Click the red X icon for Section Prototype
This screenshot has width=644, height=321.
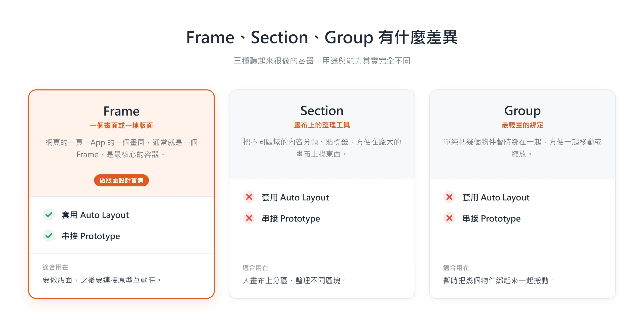click(x=249, y=218)
